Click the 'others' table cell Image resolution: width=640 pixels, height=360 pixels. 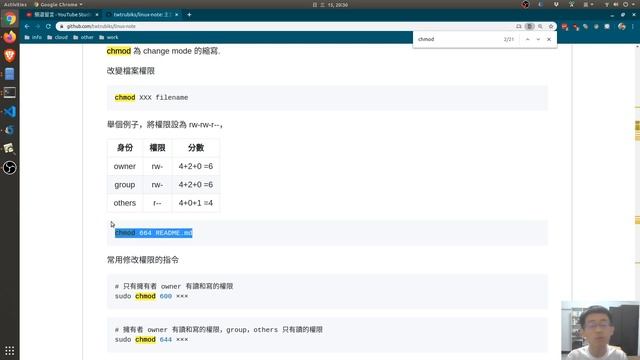click(125, 203)
